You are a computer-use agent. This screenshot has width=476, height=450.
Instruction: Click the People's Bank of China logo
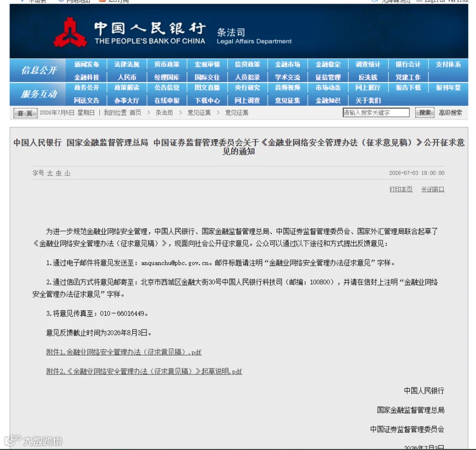click(x=70, y=32)
